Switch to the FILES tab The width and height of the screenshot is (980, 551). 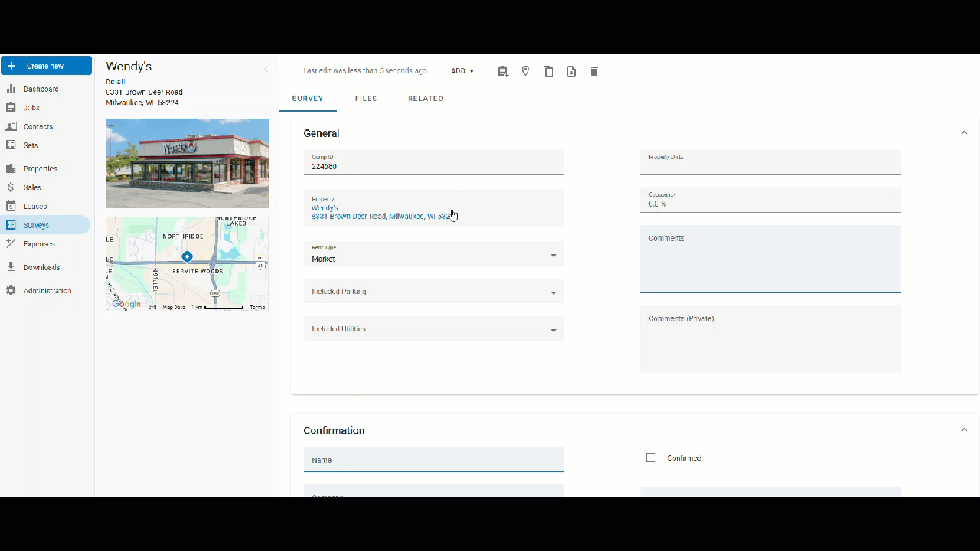[366, 99]
